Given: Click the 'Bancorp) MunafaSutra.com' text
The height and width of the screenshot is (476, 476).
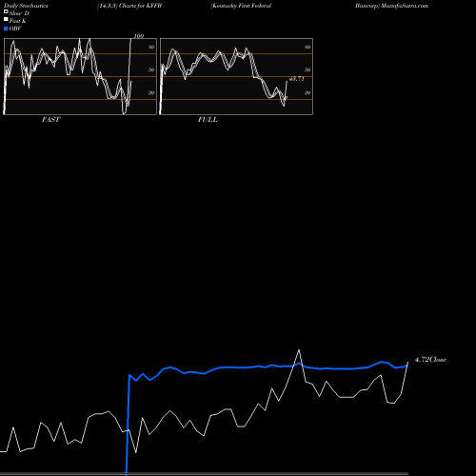Looking at the screenshot, I should coord(391,6).
